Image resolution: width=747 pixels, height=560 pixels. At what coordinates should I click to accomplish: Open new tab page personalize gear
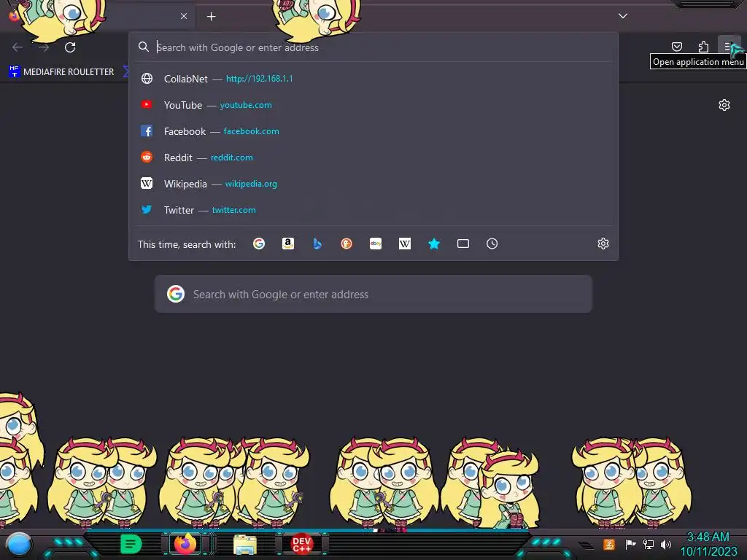[x=724, y=105]
